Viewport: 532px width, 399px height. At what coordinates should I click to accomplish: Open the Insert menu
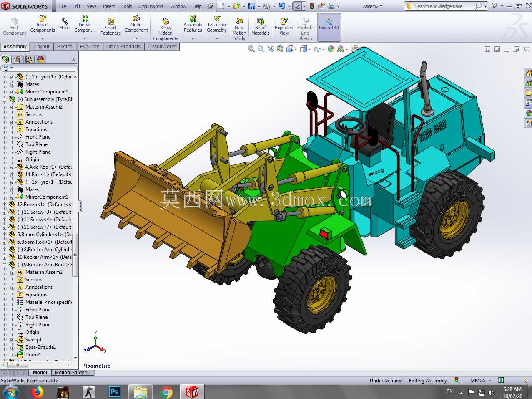pos(109,6)
